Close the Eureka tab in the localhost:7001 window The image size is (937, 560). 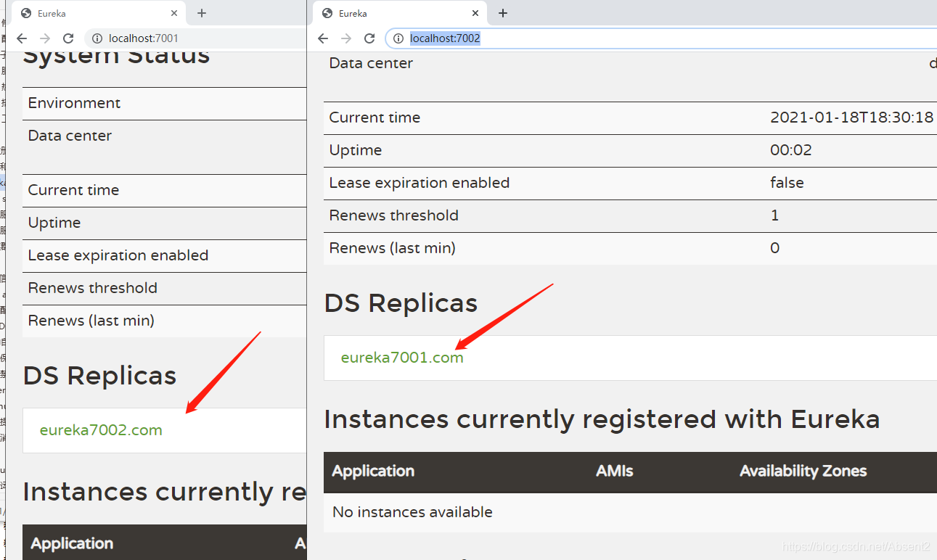coord(175,13)
